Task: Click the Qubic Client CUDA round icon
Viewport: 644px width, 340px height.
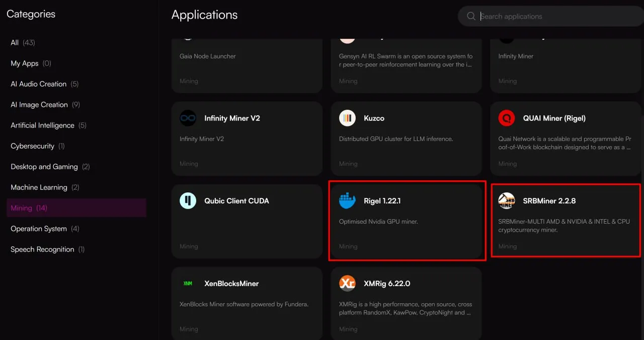Action: [188, 201]
